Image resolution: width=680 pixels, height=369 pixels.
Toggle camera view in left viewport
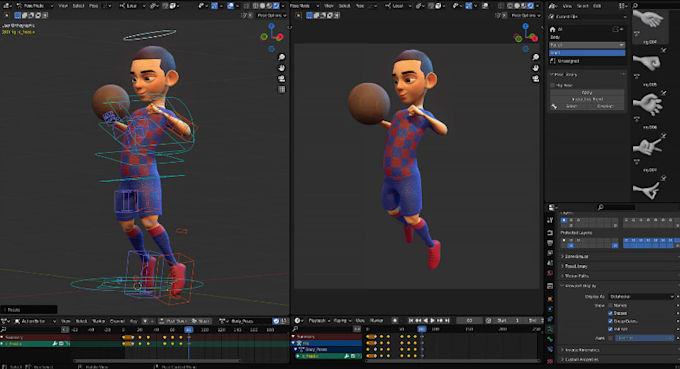click(281, 78)
